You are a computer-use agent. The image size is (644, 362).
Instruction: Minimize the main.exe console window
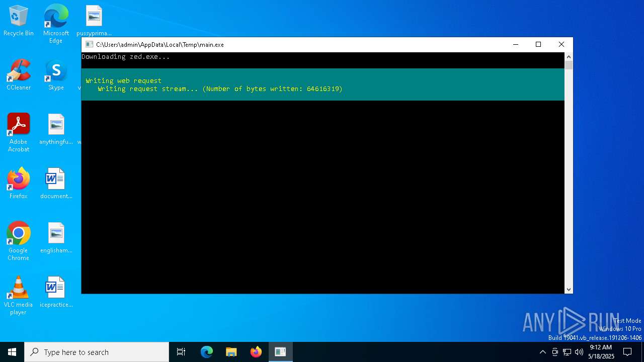tap(515, 45)
